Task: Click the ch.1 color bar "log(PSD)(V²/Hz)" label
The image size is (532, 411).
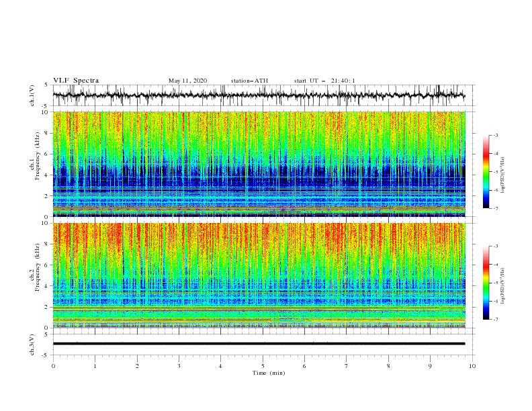Action: (503, 175)
